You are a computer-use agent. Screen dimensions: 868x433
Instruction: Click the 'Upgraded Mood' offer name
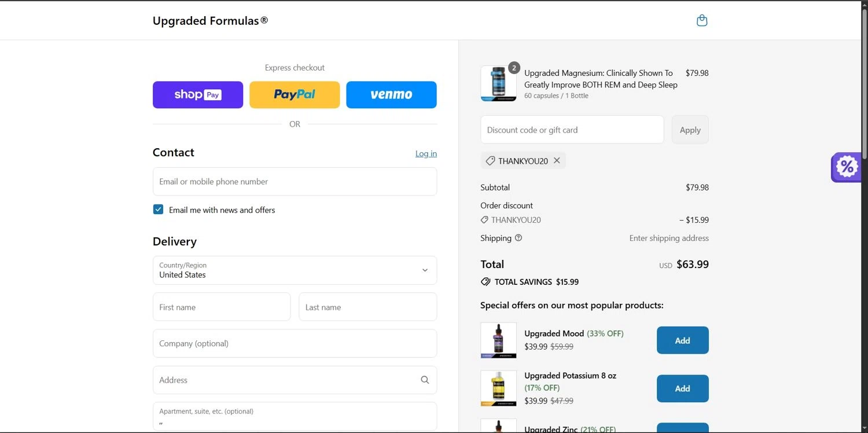554,333
